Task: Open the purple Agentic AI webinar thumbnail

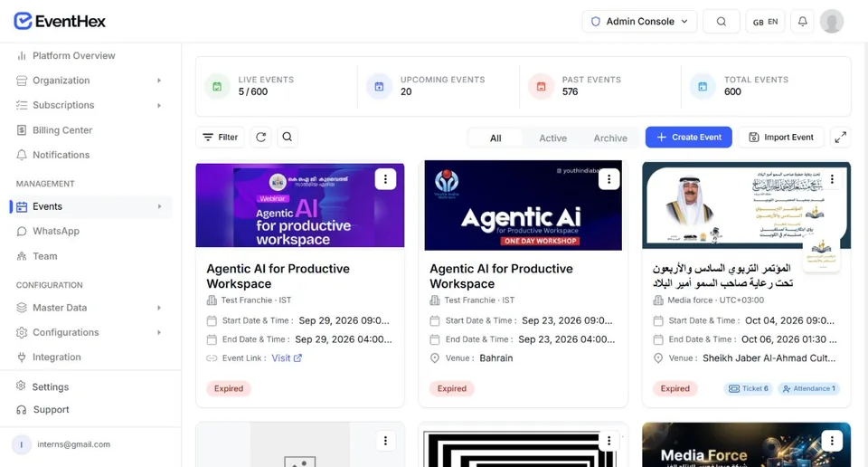Action: (300, 205)
